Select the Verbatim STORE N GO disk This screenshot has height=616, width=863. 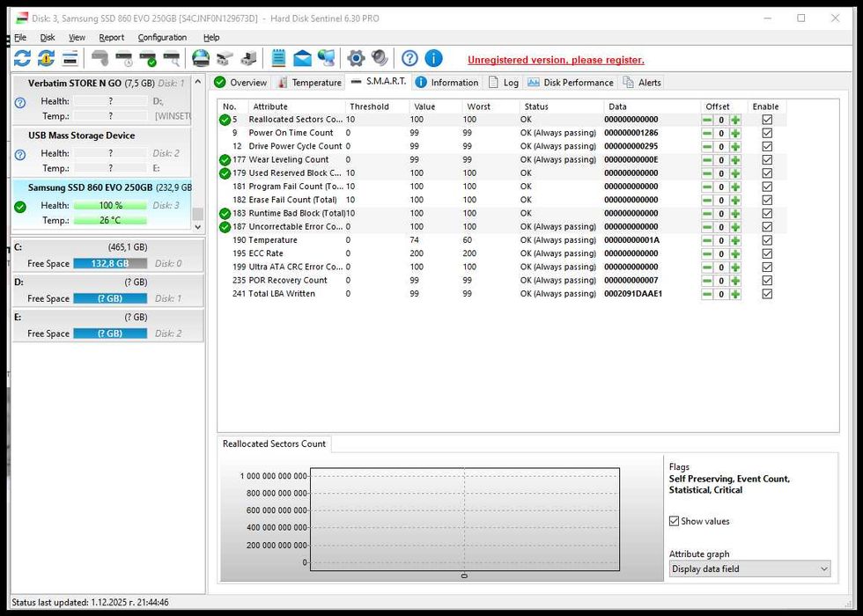pos(75,83)
